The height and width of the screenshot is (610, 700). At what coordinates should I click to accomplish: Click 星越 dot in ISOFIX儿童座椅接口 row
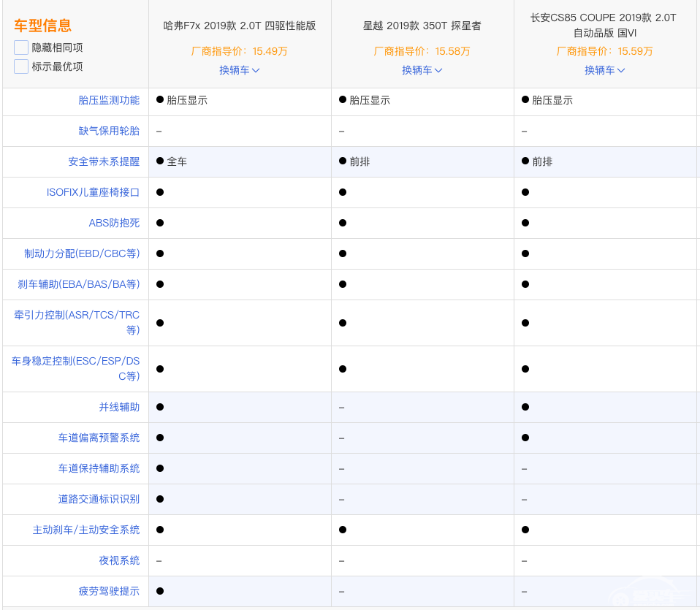click(x=343, y=192)
